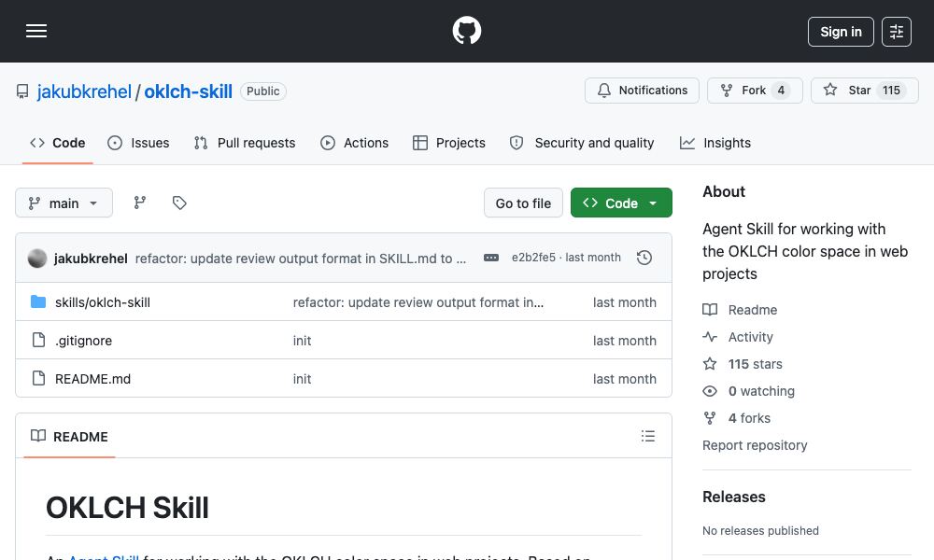Image resolution: width=934 pixels, height=560 pixels.
Task: Click the About description text
Action: tap(805, 251)
